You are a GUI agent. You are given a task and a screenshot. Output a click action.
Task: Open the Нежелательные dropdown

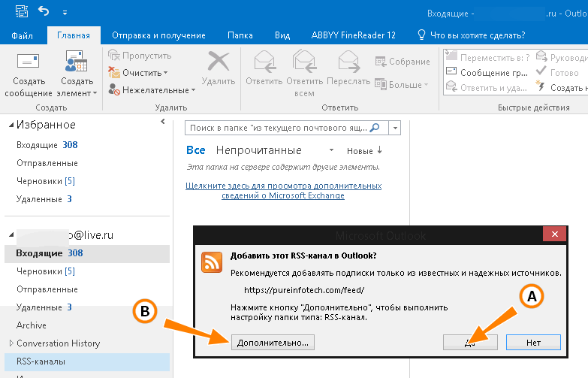click(152, 90)
